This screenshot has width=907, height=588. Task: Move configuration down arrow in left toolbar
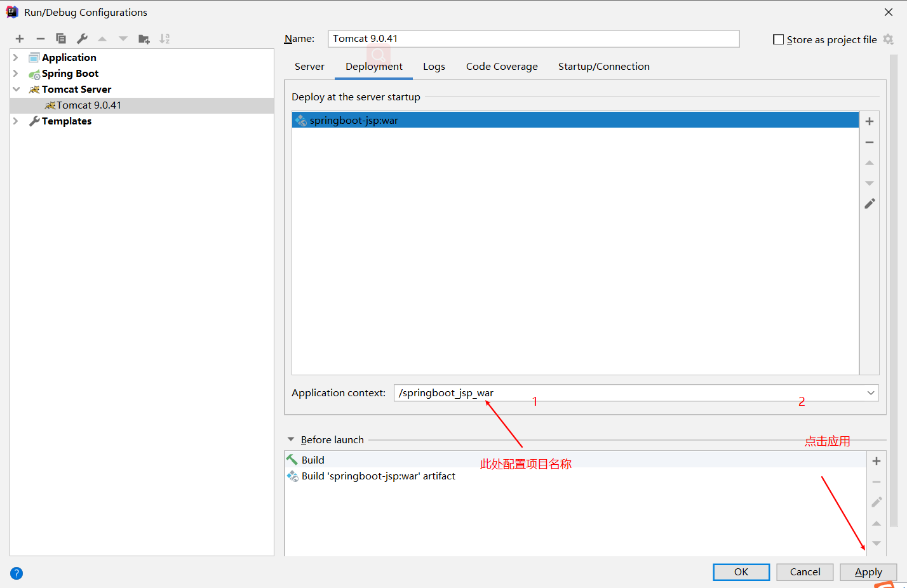(x=123, y=39)
